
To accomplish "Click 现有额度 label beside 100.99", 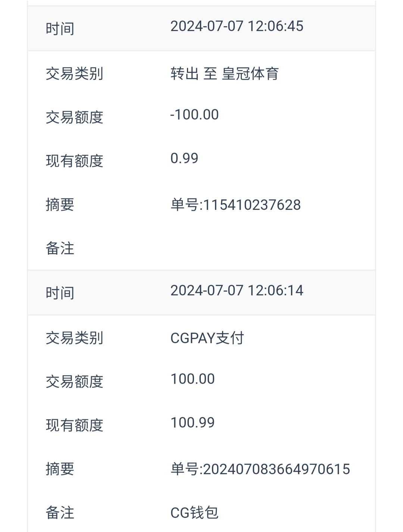I will coord(74,425).
